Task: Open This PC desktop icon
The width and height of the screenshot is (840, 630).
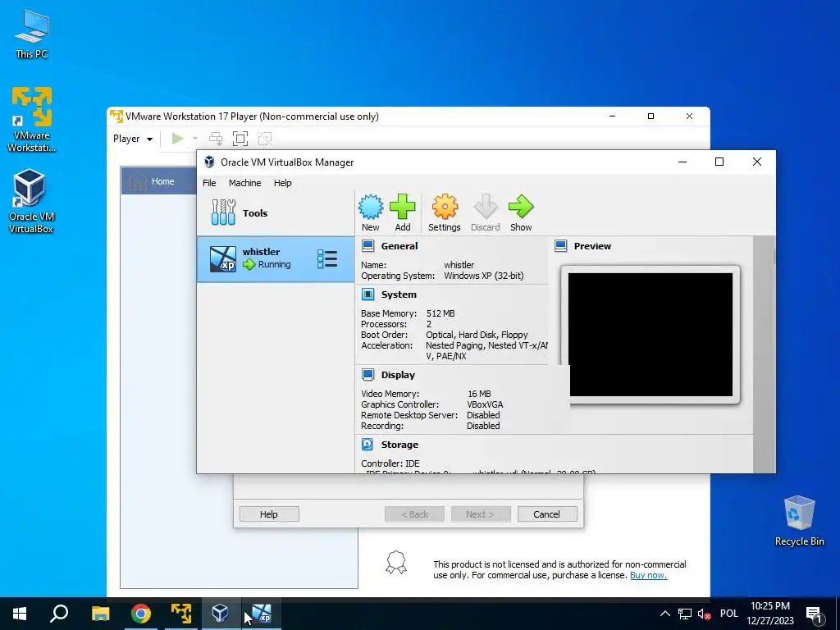Action: click(32, 34)
